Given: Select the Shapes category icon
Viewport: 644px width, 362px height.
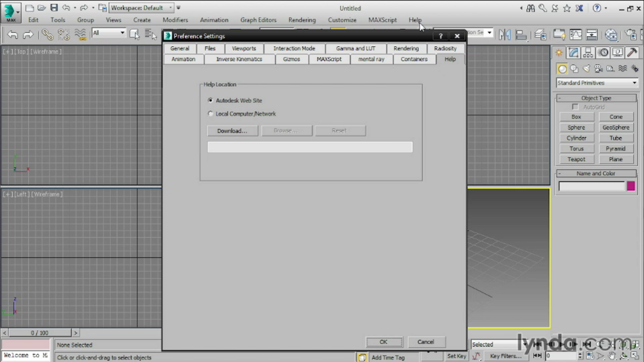Looking at the screenshot, I should (574, 69).
